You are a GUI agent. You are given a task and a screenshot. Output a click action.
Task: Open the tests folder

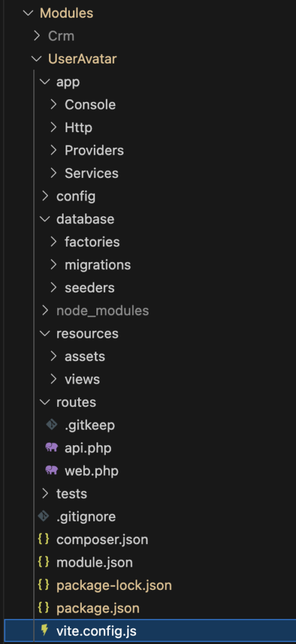pyautogui.click(x=72, y=493)
